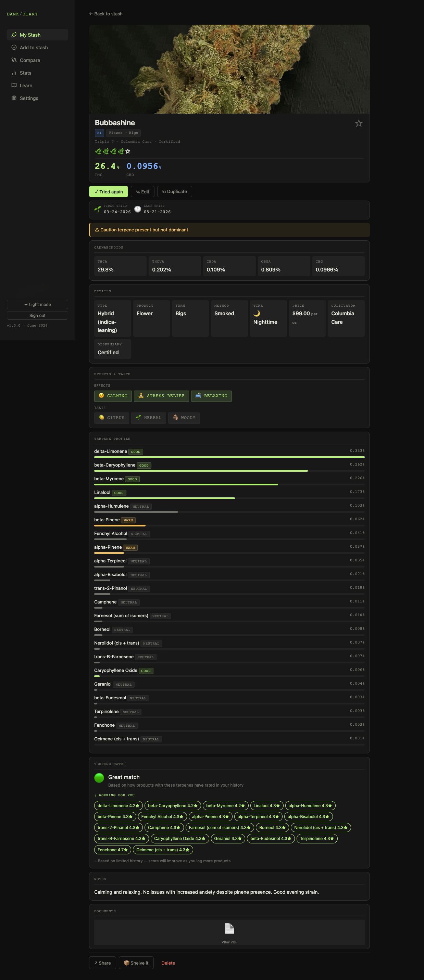Image resolution: width=424 pixels, height=980 pixels.
Task: Go to Add to stash
Action: [x=37, y=48]
